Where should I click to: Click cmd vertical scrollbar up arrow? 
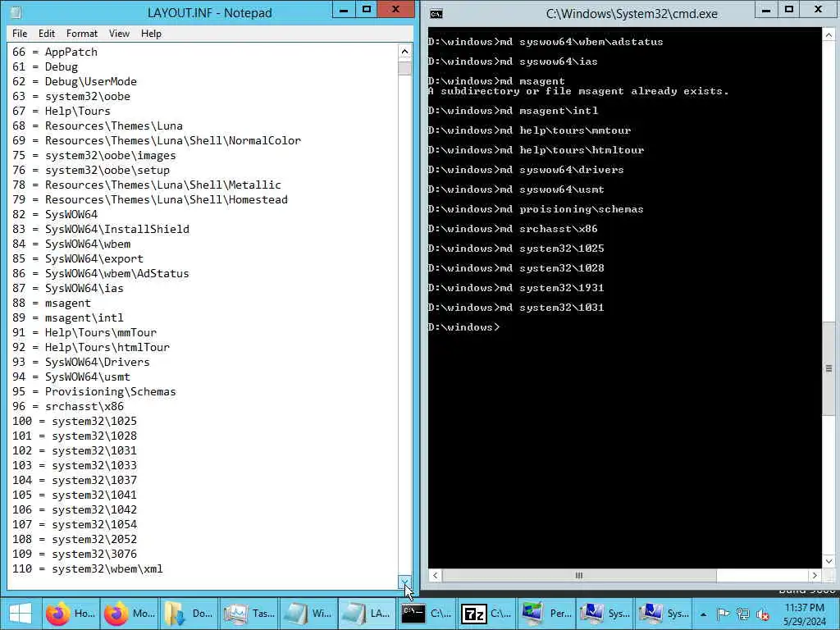coord(829,34)
